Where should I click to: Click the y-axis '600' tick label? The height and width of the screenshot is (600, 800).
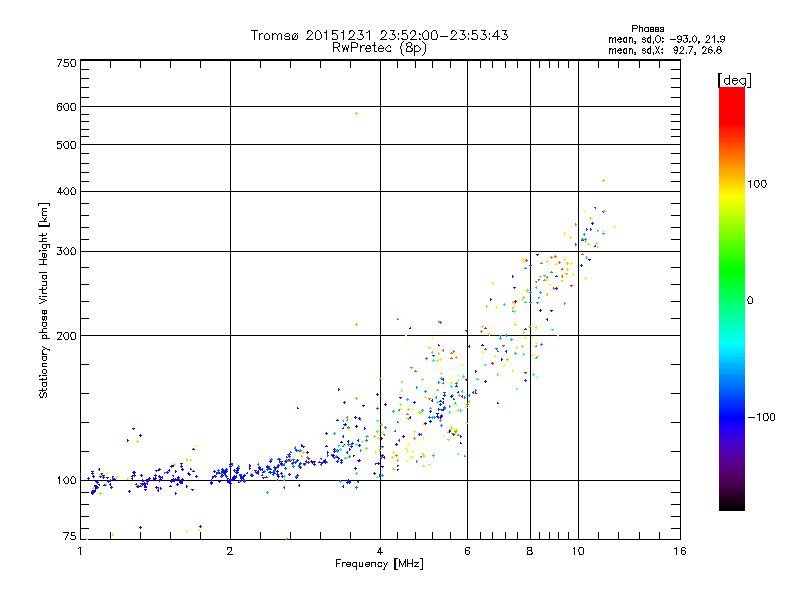(x=67, y=107)
